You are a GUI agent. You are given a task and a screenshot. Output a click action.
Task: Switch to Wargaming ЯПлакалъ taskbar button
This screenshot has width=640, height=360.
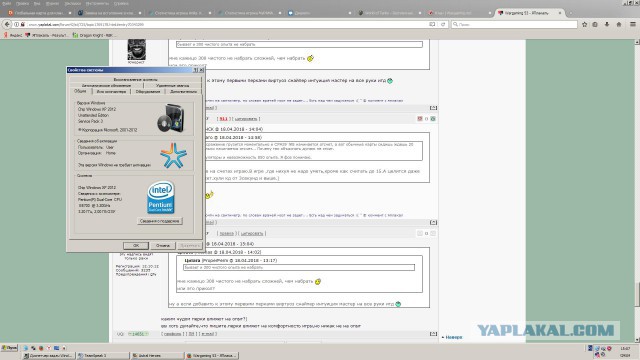(212, 356)
